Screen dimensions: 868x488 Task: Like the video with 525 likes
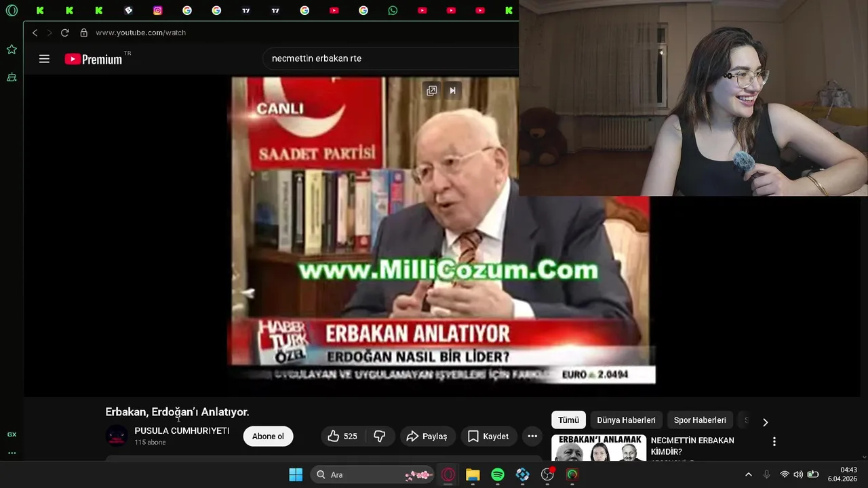coord(342,436)
